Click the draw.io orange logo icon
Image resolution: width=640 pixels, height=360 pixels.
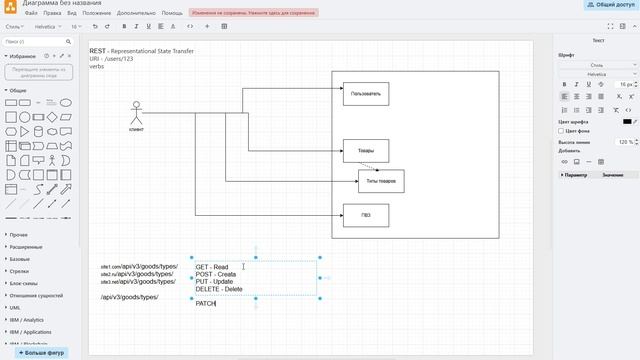coord(11,7)
